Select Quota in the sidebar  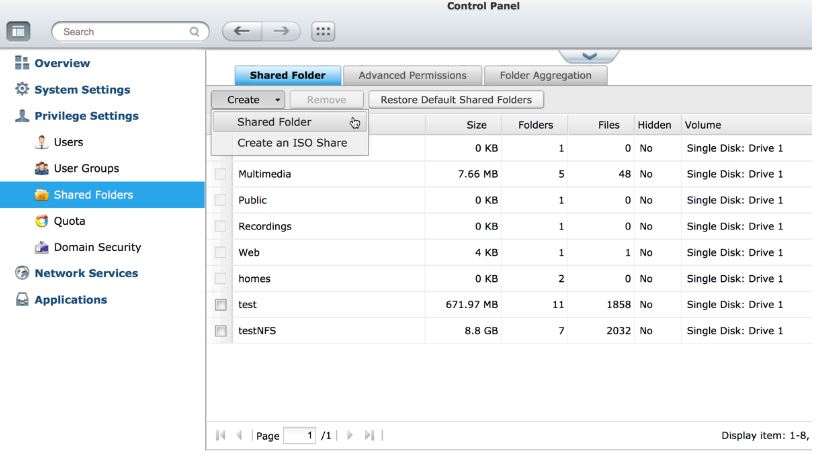point(69,221)
